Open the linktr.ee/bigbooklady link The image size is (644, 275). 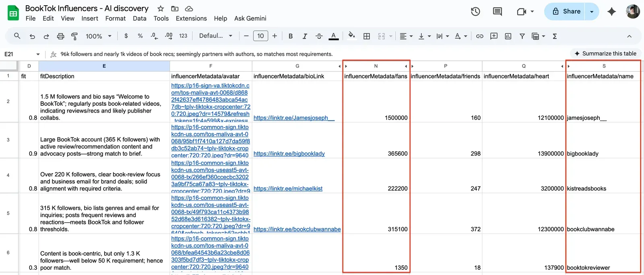289,154
